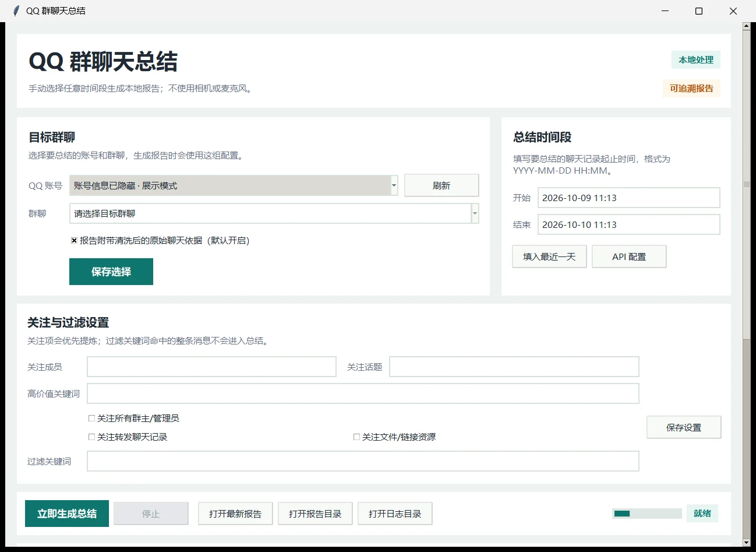This screenshot has height=552, width=756.
Task: Click the 就绪 status label
Action: tap(702, 514)
